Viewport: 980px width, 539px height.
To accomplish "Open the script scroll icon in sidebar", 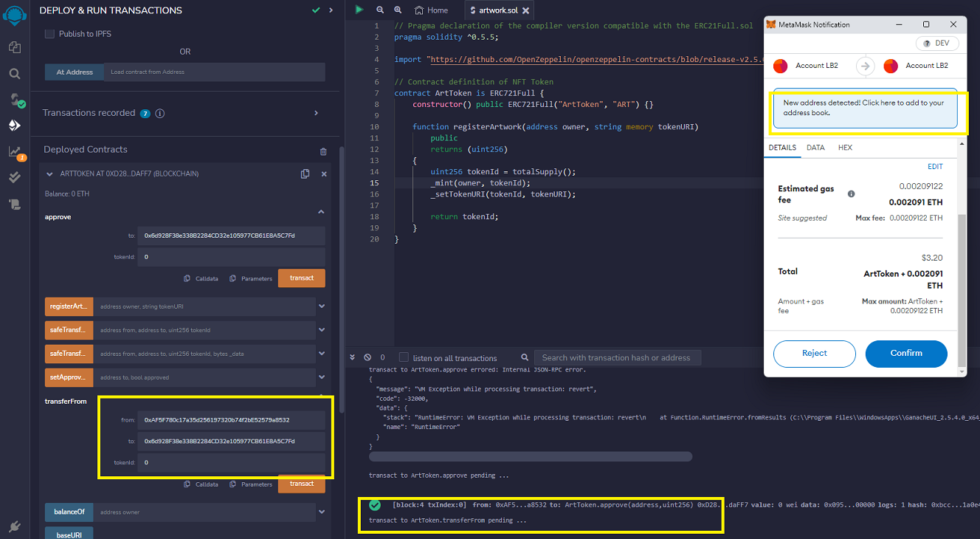I will 14,204.
